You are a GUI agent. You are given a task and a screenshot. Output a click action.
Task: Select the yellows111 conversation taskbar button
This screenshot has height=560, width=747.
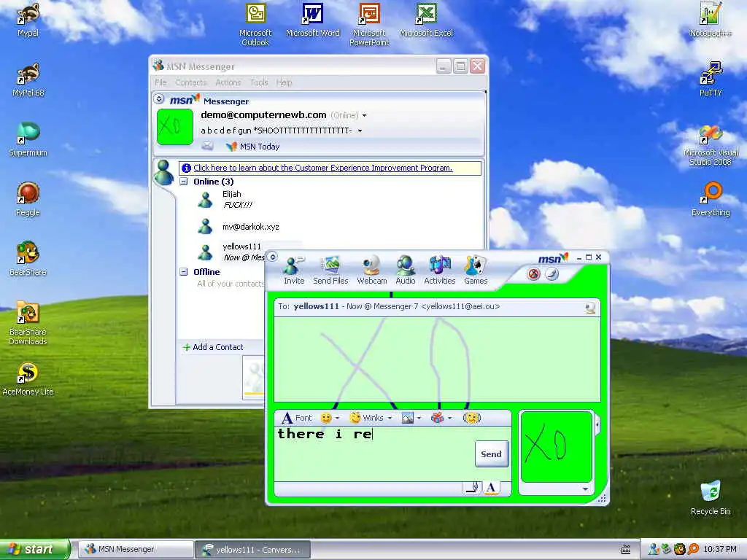(x=252, y=549)
